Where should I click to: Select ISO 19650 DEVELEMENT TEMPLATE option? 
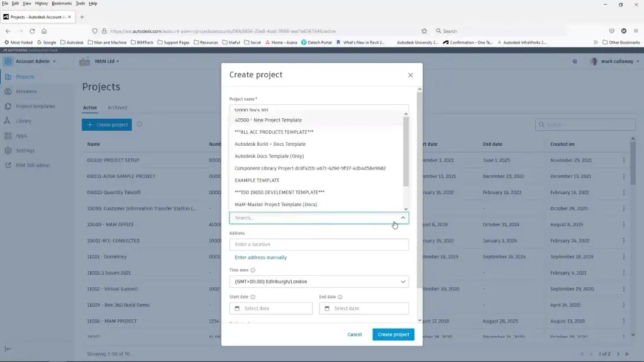pos(316,192)
